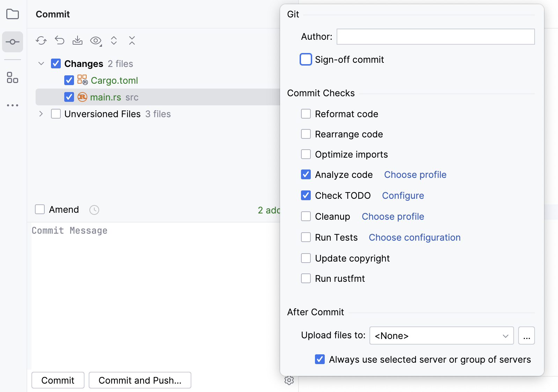Collapse all changes in the tree
The height and width of the screenshot is (392, 558).
[132, 40]
